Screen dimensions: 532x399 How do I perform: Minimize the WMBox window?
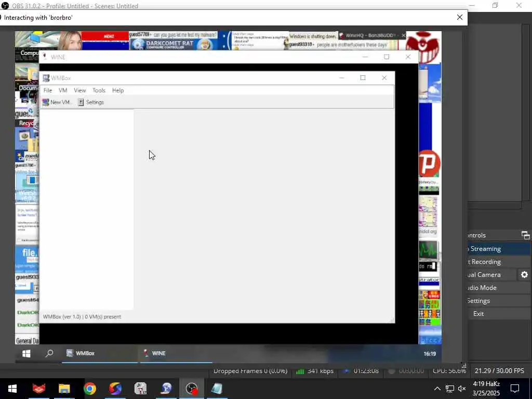pyautogui.click(x=342, y=78)
